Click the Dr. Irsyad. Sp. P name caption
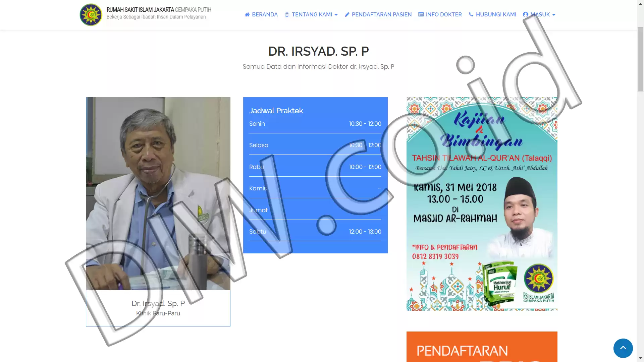This screenshot has height=362, width=644. pos(158,303)
